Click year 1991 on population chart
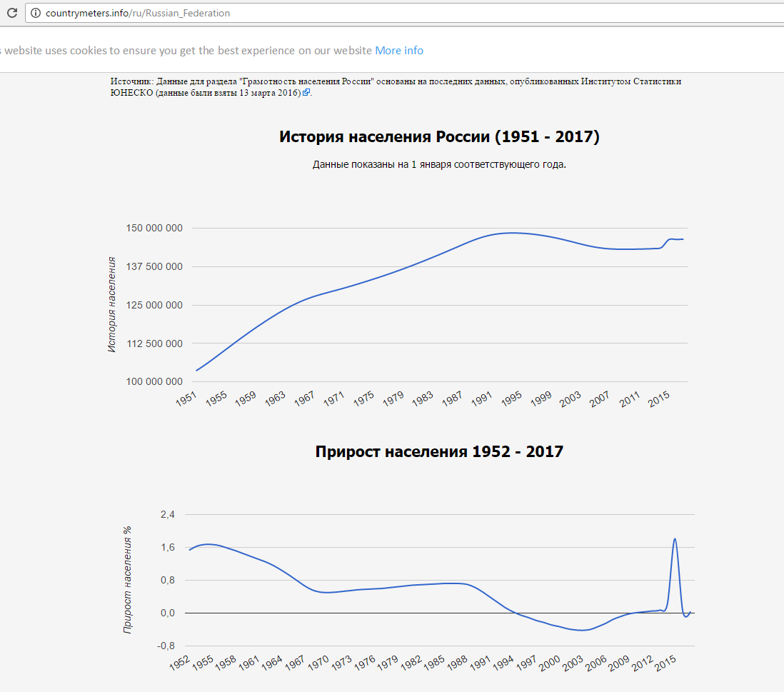 click(x=481, y=399)
